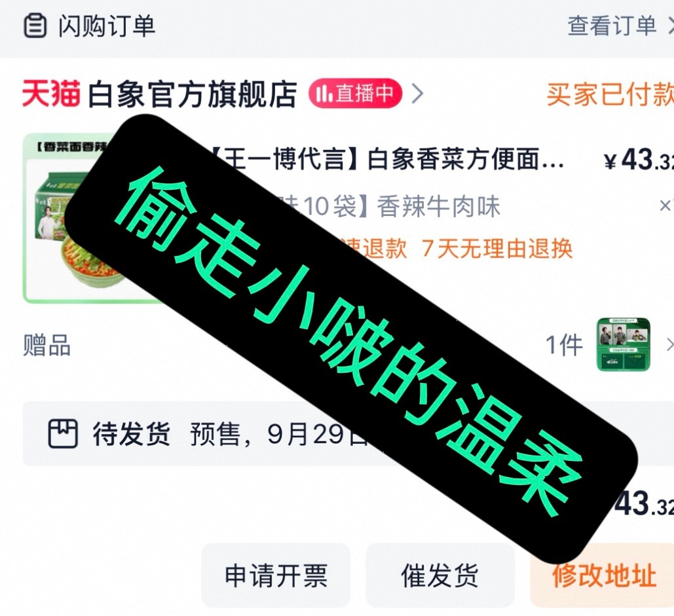Open 白象官方旗舰店 store page
The image size is (674, 616).
[192, 94]
